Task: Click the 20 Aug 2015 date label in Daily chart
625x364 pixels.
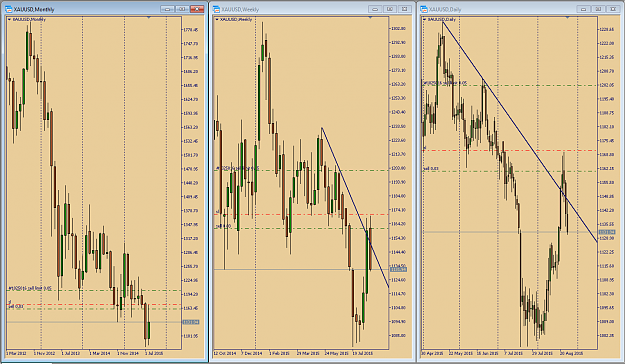Action: [571, 353]
